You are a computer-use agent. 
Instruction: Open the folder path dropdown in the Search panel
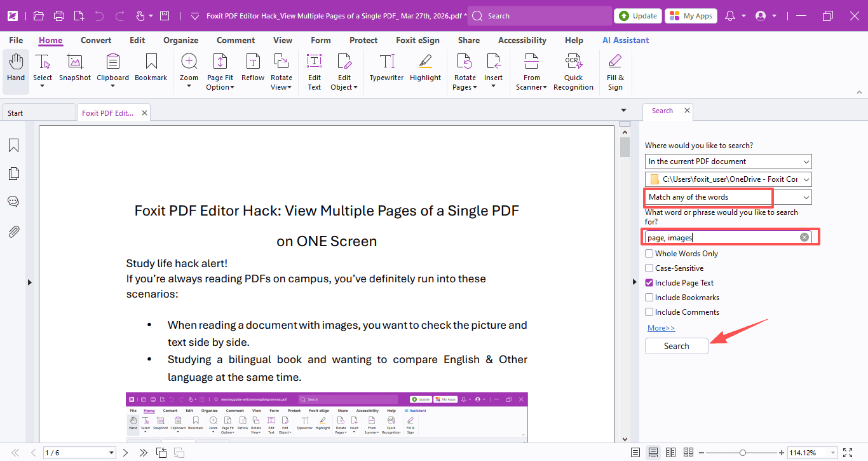tap(728, 179)
